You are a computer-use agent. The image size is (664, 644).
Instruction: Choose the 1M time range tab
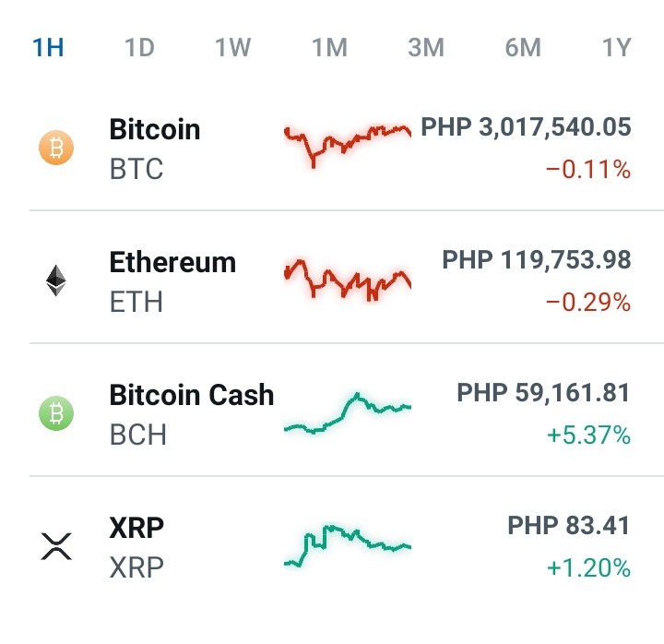click(329, 47)
